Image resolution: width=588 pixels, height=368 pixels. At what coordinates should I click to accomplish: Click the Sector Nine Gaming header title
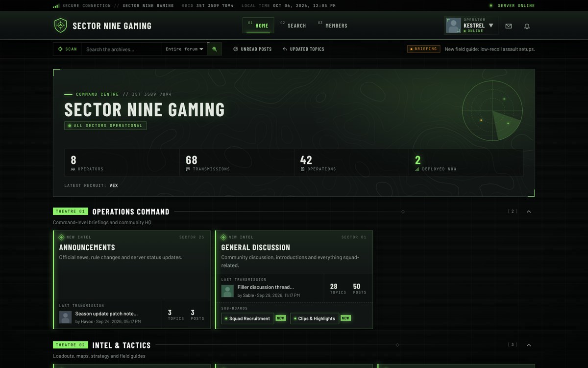(112, 26)
